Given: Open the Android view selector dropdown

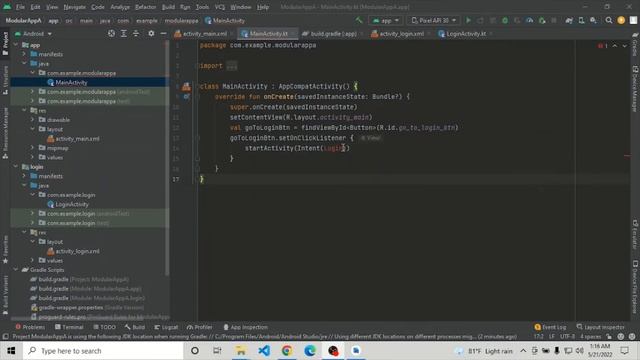Looking at the screenshot, I should pyautogui.click(x=33, y=33).
